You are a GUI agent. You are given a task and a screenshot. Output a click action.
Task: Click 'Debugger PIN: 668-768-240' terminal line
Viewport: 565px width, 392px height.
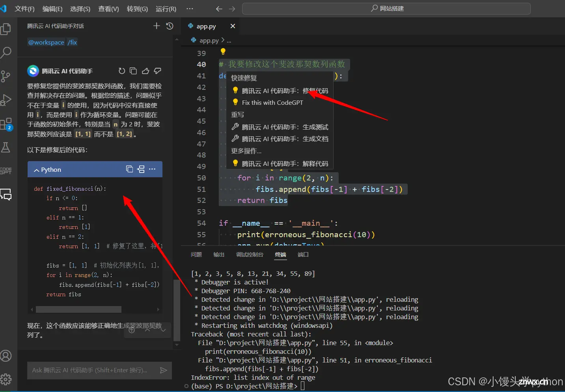click(x=246, y=291)
